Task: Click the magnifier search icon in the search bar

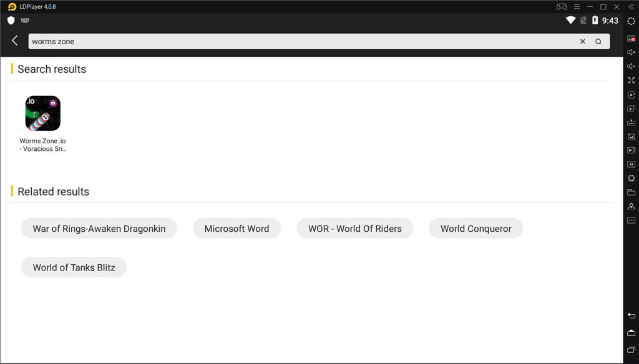Action: 598,42
